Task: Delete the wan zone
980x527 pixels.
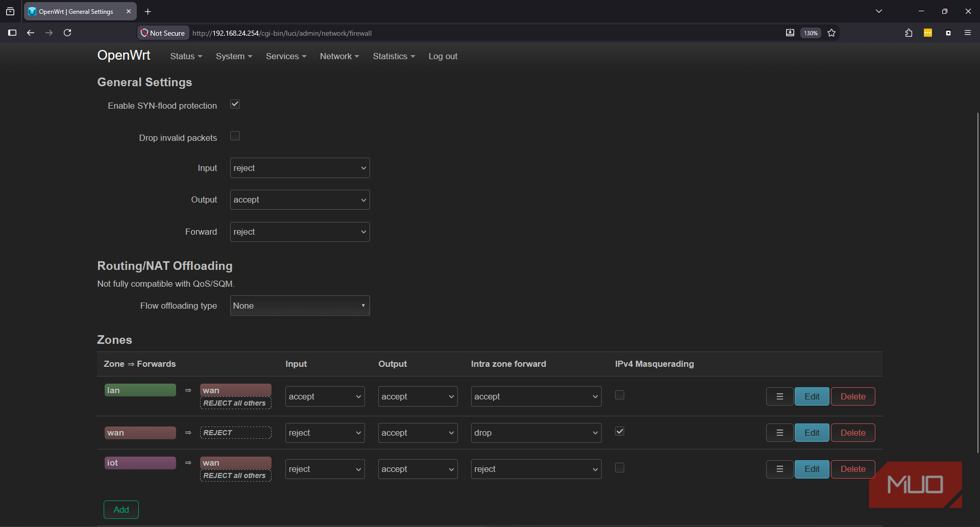Action: pyautogui.click(x=853, y=433)
